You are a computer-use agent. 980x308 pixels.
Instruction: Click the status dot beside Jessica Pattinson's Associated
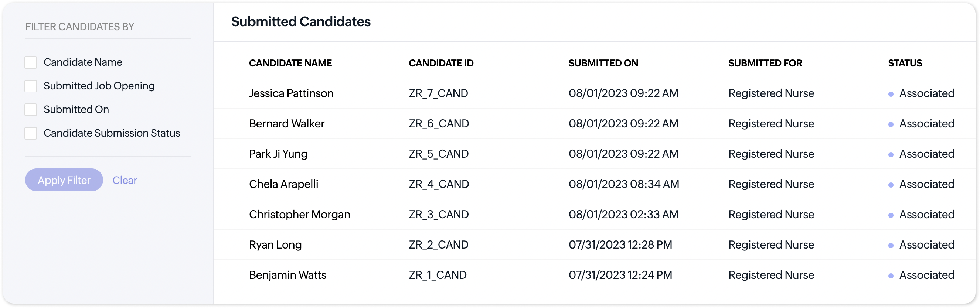891,94
